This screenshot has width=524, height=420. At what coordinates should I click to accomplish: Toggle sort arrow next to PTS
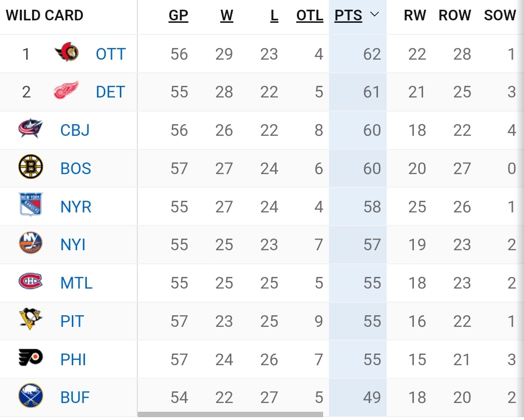coord(374,15)
